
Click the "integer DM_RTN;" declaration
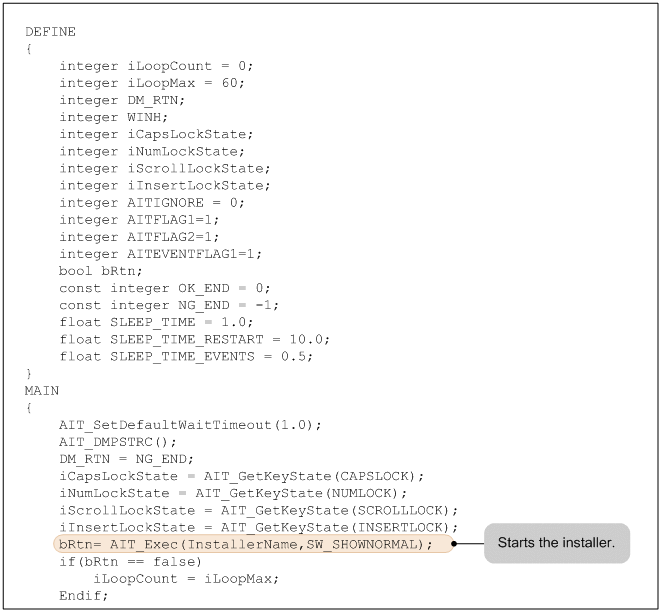click(x=122, y=100)
